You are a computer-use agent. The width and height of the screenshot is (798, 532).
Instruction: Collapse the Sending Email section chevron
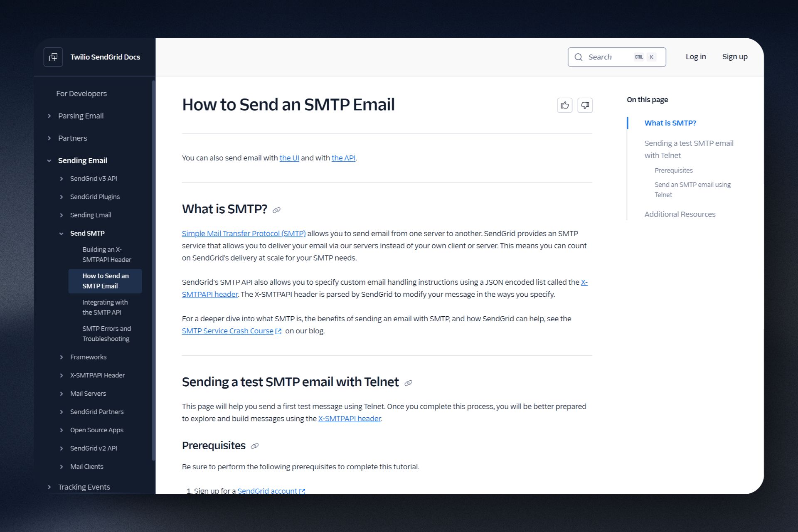click(x=49, y=160)
